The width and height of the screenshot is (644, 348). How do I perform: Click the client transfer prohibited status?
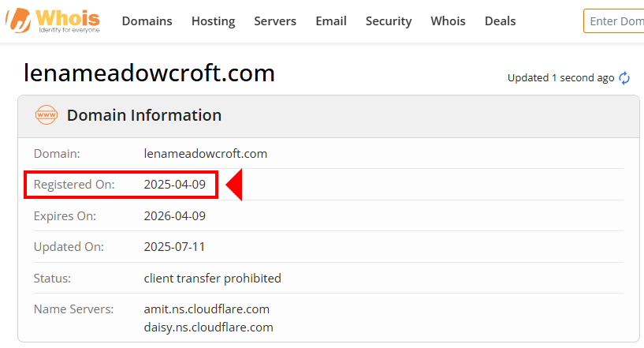(212, 278)
